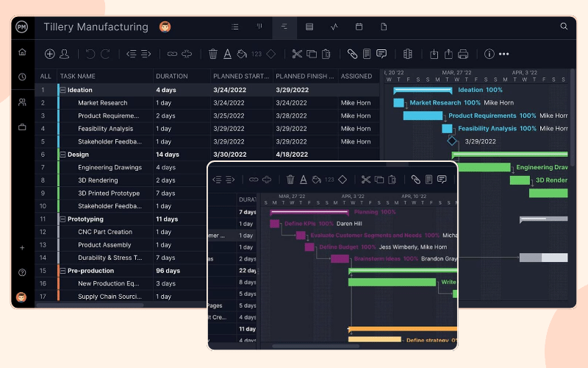Open user avatar at sidebar bottom

[x=21, y=297]
